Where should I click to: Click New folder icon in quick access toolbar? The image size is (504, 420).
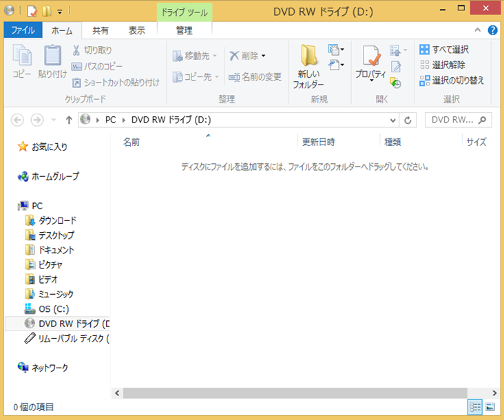click(x=47, y=12)
